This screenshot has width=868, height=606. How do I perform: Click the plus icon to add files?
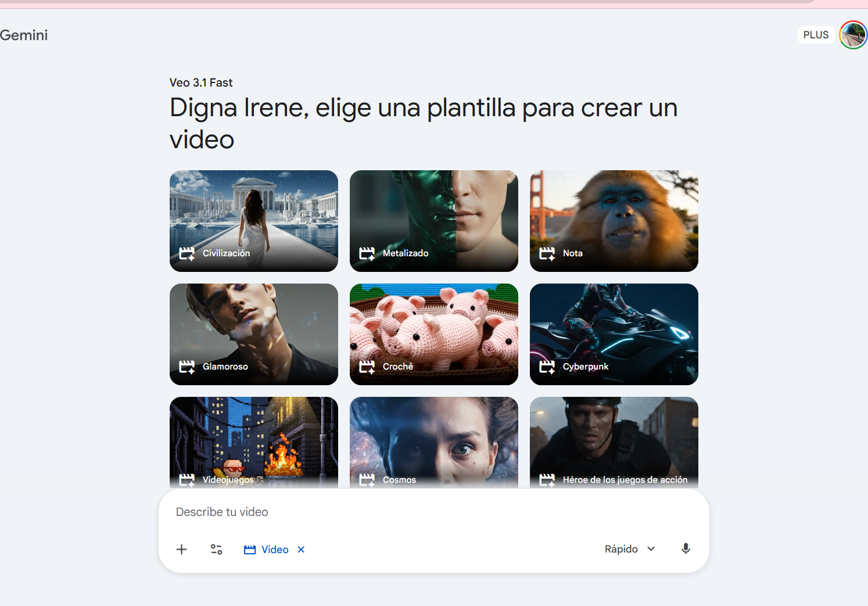(x=181, y=549)
